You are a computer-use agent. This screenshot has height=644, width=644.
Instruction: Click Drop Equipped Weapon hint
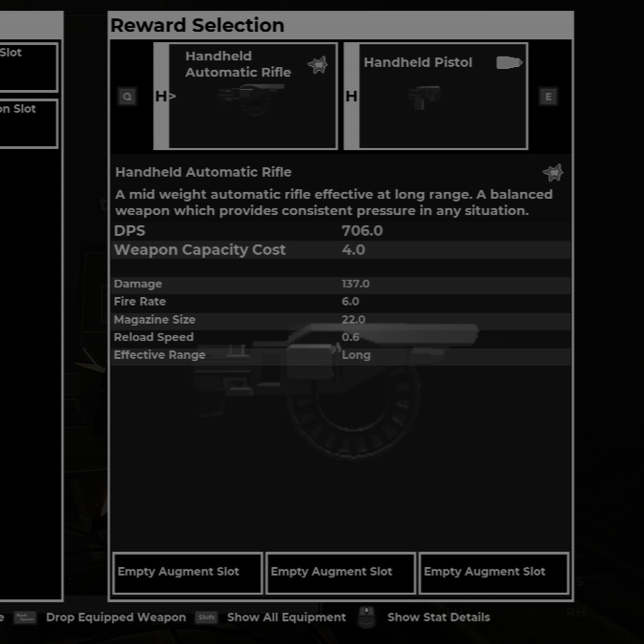[116, 617]
